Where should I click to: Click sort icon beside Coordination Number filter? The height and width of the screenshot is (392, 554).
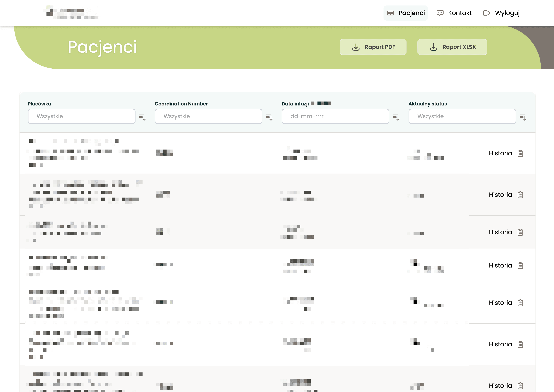[x=269, y=118]
